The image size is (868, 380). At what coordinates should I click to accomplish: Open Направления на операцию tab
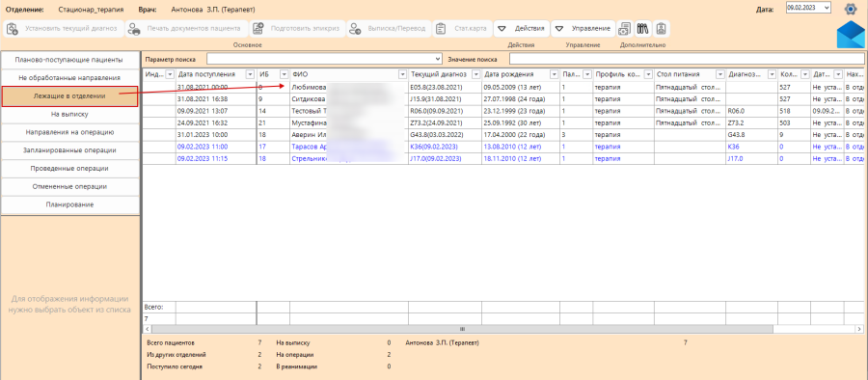click(x=69, y=132)
